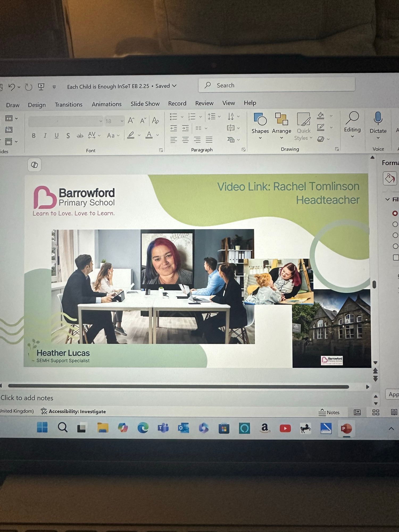This screenshot has height=532, width=399.
Task: Open Paragraph dialog launcher
Action: point(243,149)
